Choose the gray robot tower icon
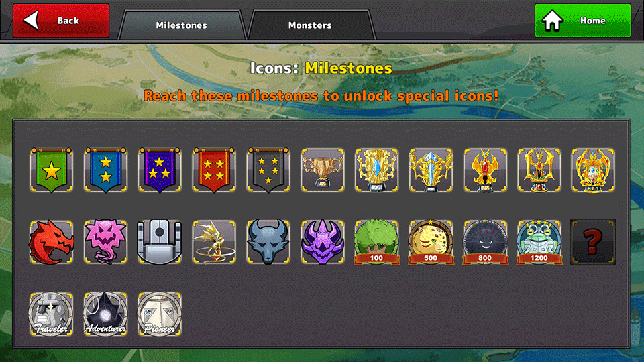644x362 pixels. click(160, 242)
